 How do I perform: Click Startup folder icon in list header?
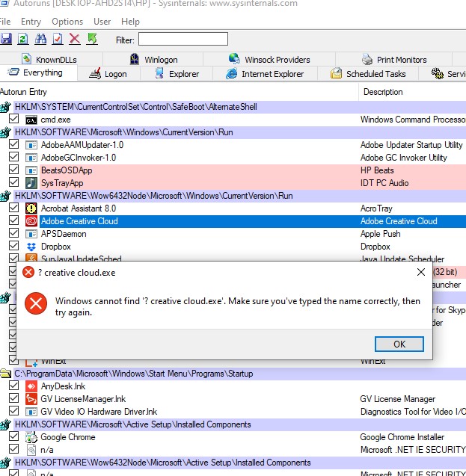(x=5, y=374)
